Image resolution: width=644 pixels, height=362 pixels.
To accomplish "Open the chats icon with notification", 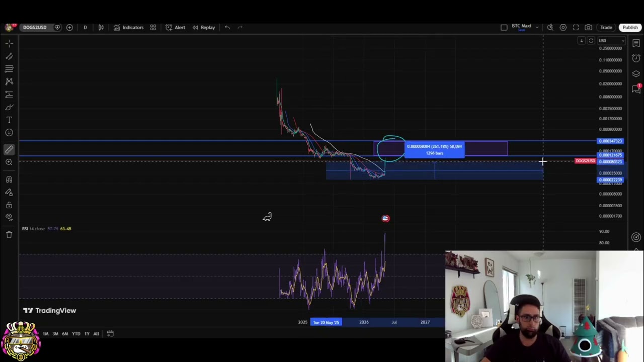I will pyautogui.click(x=636, y=88).
